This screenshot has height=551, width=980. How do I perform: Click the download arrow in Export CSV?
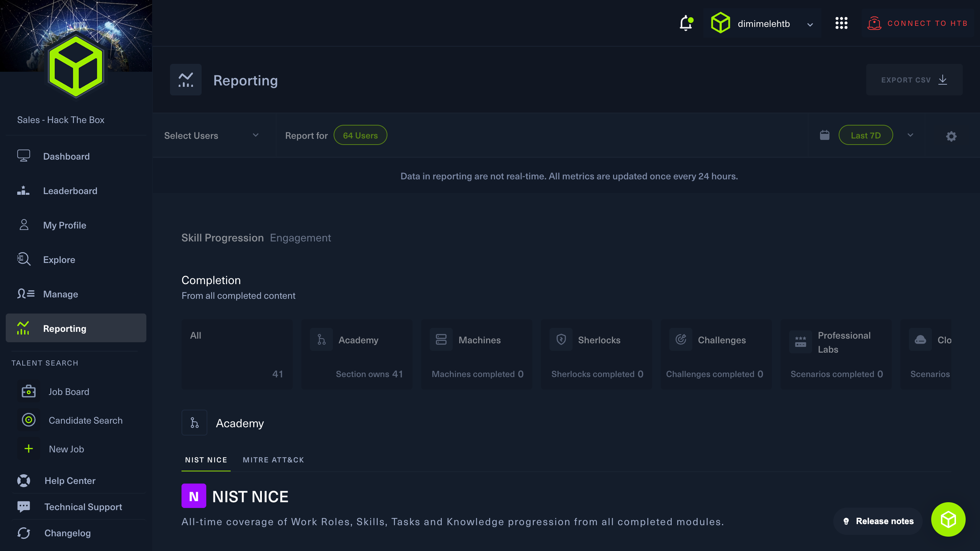pyautogui.click(x=942, y=80)
